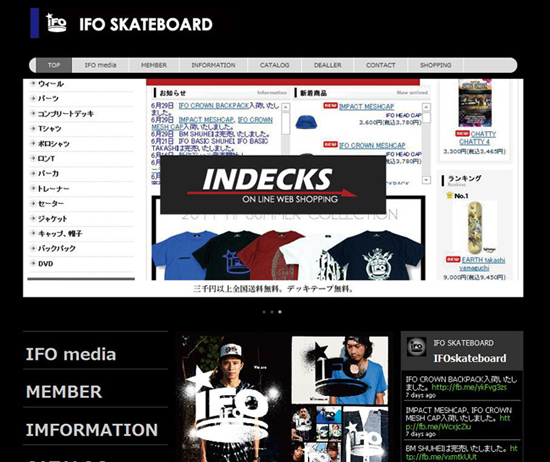Open the fb.me/ykFvg3zs tweet link
The image size is (550, 462).
pos(469,387)
